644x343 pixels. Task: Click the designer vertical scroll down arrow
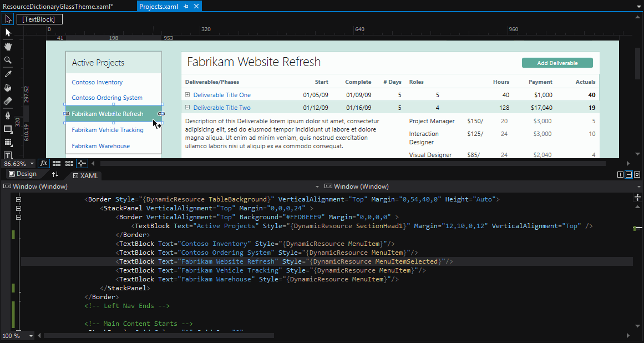click(x=637, y=154)
